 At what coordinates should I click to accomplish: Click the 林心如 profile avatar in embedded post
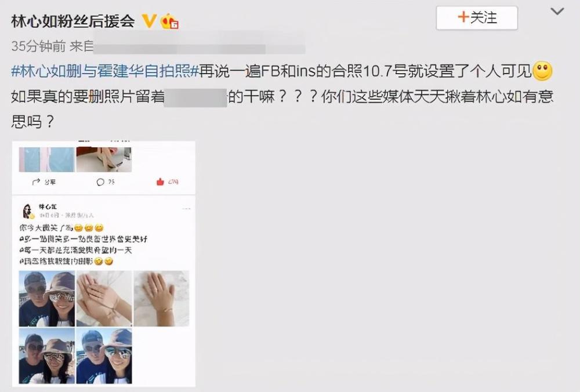[x=28, y=211]
